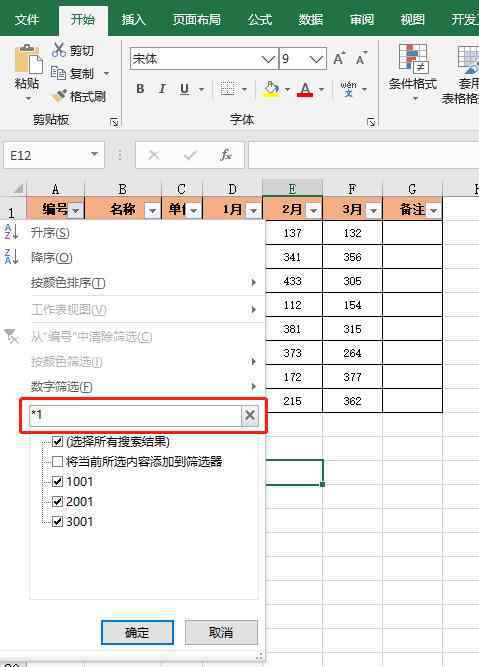Check add current selection to filter
479x667 pixels.
[x=57, y=462]
